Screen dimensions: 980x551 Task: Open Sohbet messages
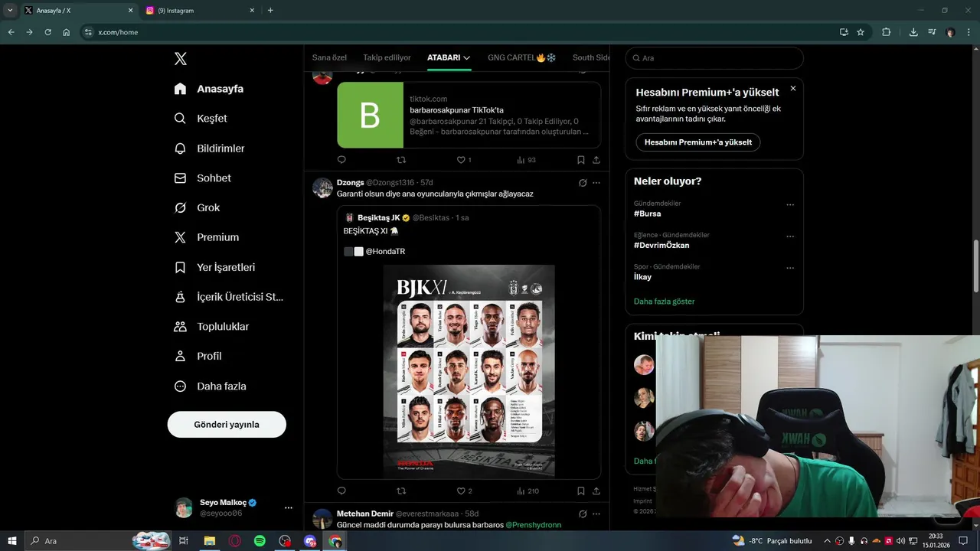(202, 178)
